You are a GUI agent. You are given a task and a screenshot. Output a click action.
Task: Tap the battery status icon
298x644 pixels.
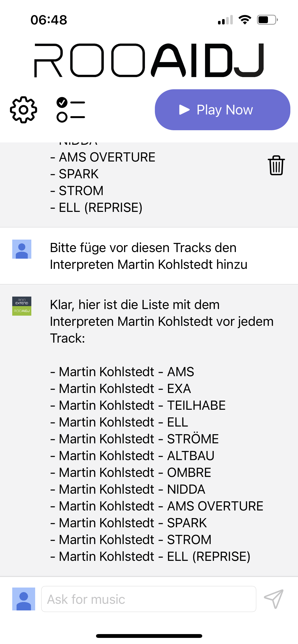tap(267, 20)
